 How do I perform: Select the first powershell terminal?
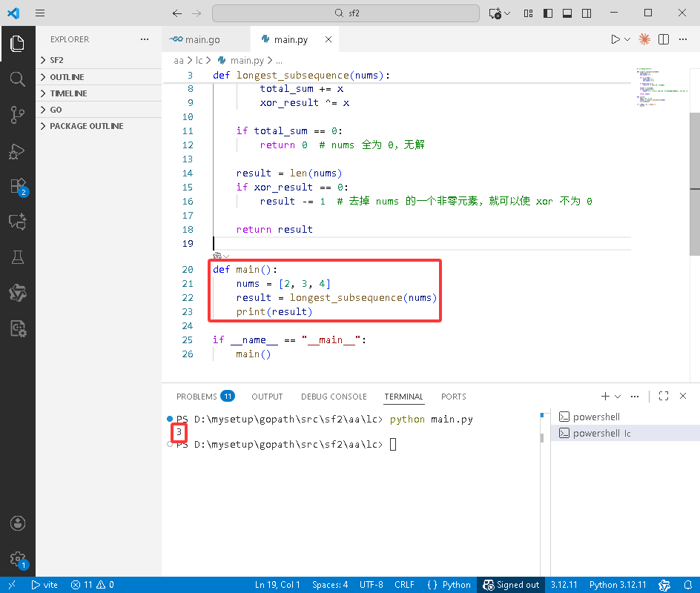pos(625,417)
